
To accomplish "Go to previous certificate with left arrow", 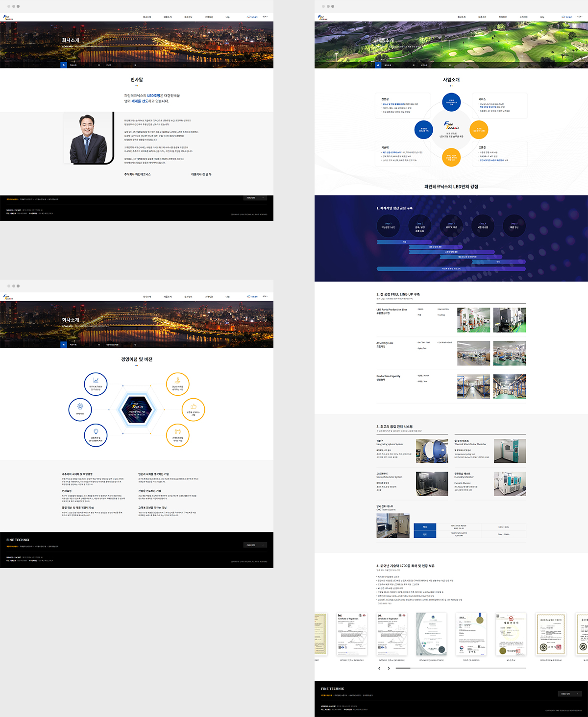I will tap(379, 668).
